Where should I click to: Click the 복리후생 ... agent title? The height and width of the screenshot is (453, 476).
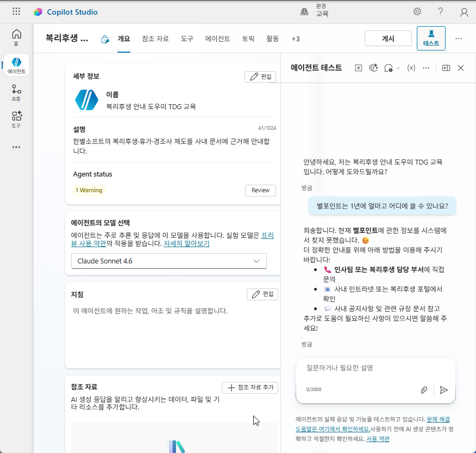pos(67,38)
